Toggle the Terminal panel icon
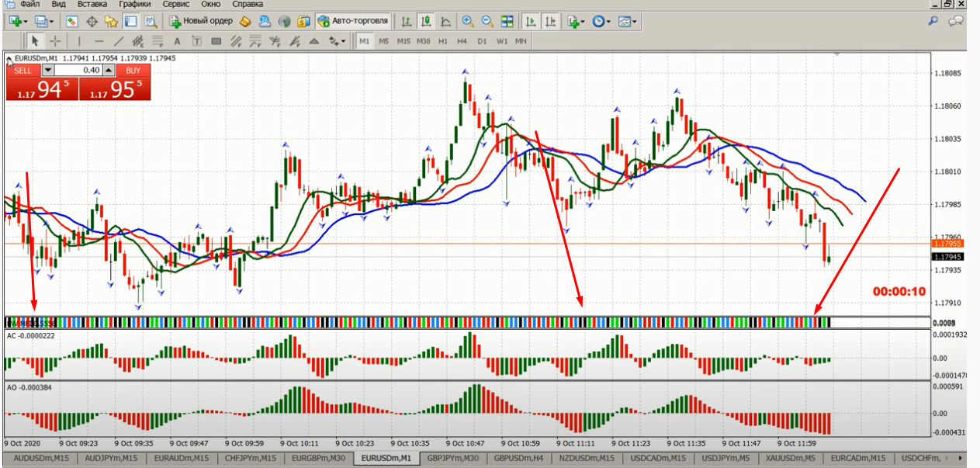Viewport: 980px width, 468px height. point(130,22)
